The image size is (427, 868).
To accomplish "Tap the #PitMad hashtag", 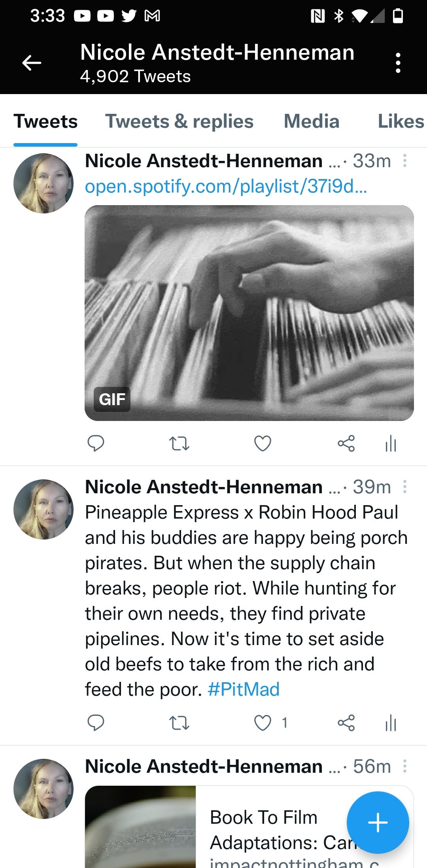I will coord(244,689).
